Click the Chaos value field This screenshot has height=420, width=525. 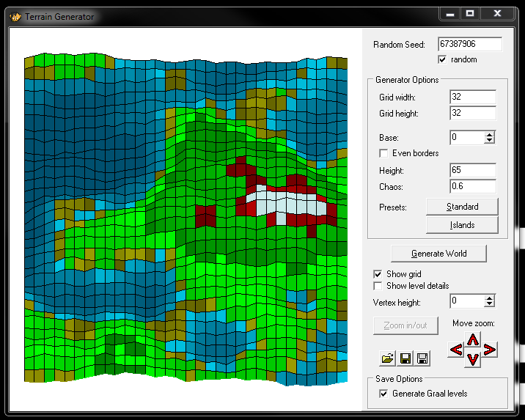[x=472, y=187]
